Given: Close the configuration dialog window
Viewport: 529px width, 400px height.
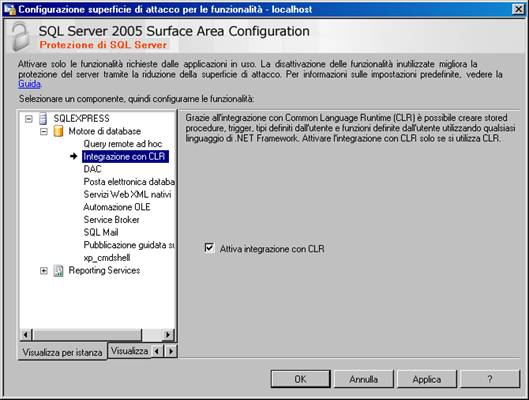Looking at the screenshot, I should click(518, 9).
